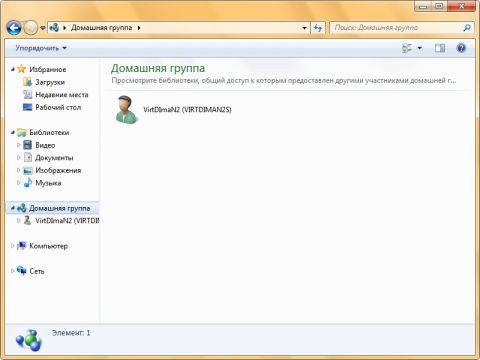The image size is (480, 360).
Task: Expand the Видео library node
Action: [19, 145]
